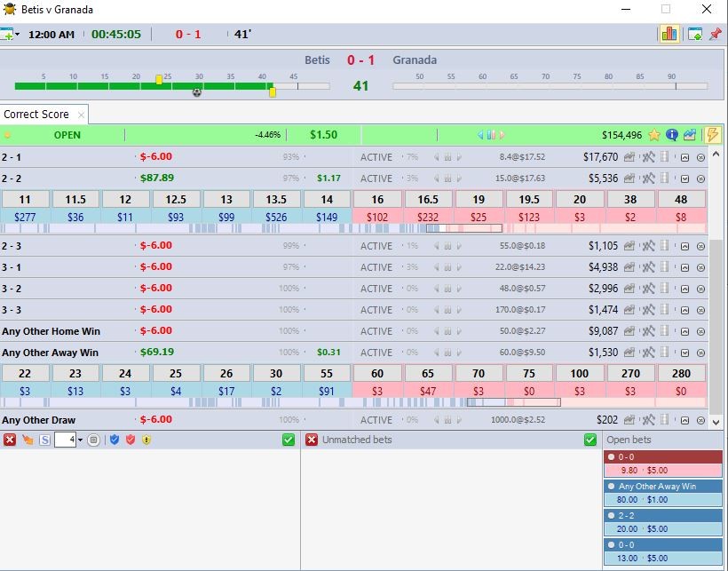Click the yellow warning shield icon
Screen dimensions: 728x571
146,440
